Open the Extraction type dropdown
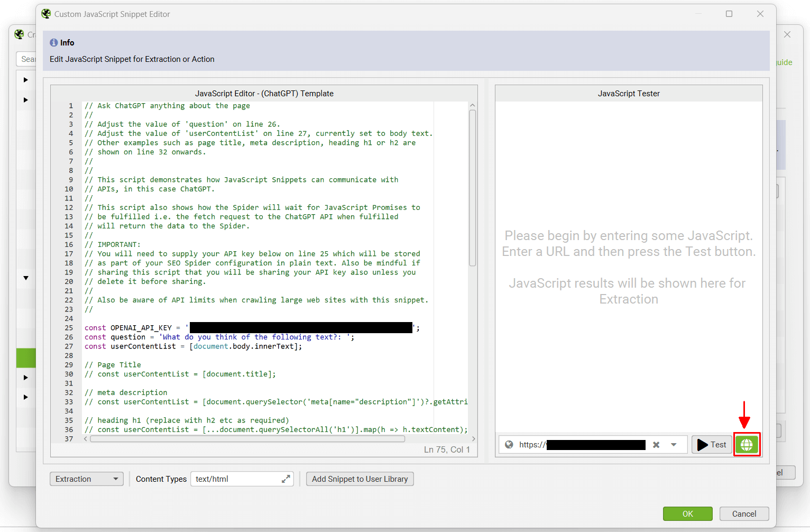Viewport: 810px width, 532px height. [x=87, y=479]
